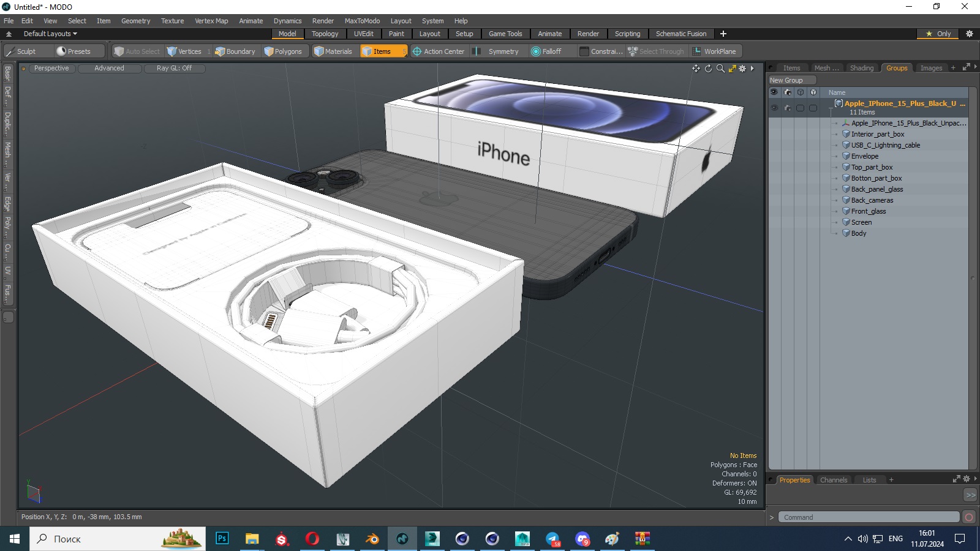Click the Groups panel right-arrow expander
Viewport: 980px width, 551px height.
(x=975, y=67)
